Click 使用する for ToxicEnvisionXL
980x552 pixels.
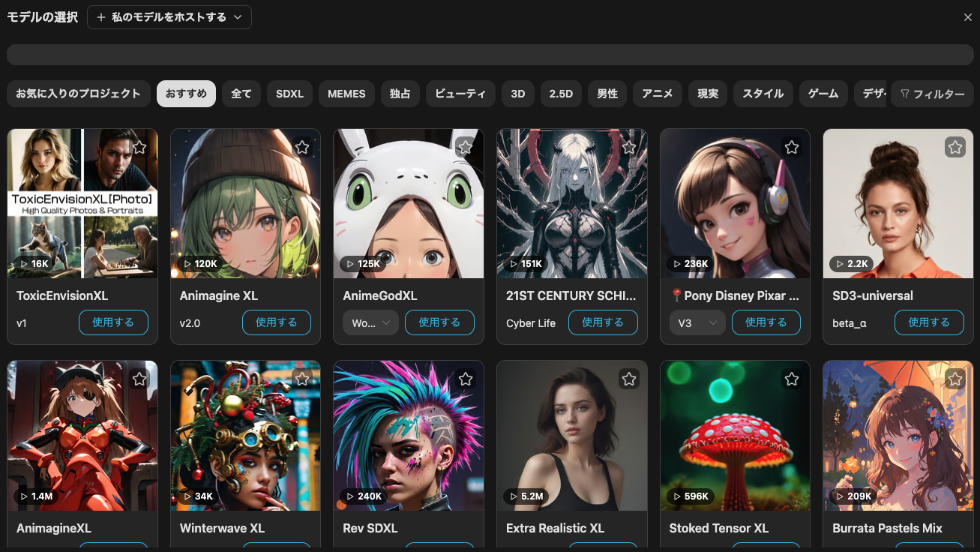113,322
